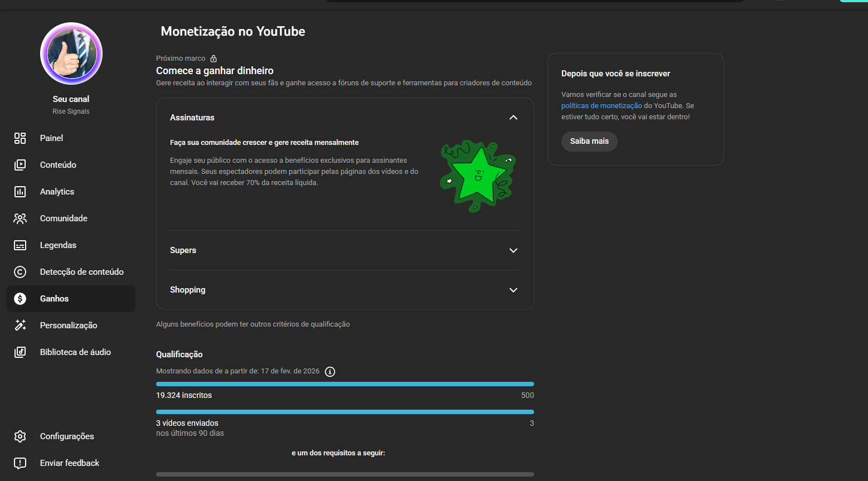Image resolution: width=868 pixels, height=481 pixels.
Task: Open Painel in the sidebar
Action: tap(71, 138)
